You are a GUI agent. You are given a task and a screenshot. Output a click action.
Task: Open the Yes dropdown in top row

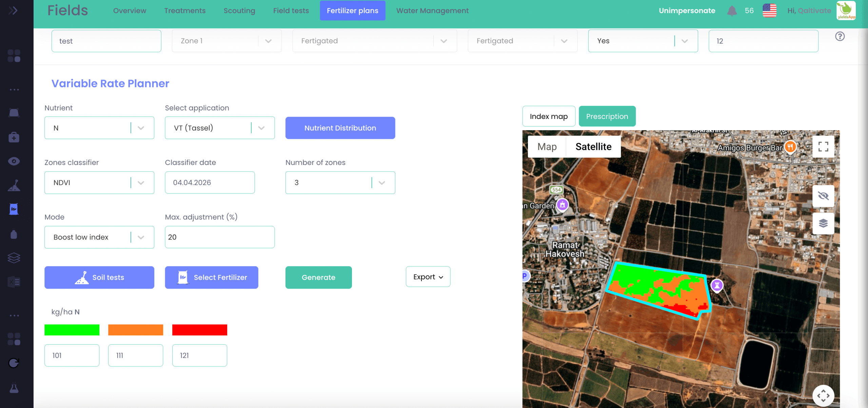click(x=643, y=41)
